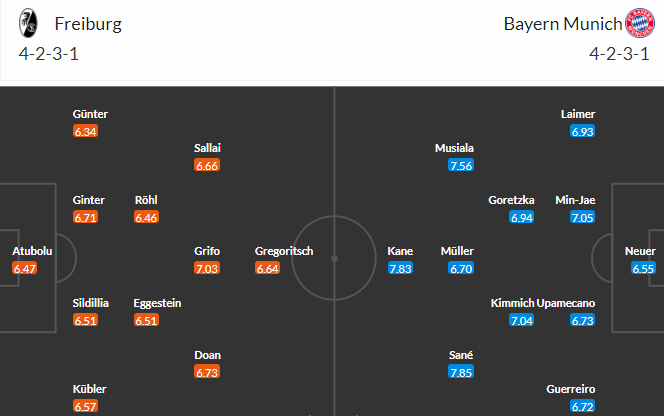Click Atubolu's 6.47 rating badge
Image resolution: width=664 pixels, height=416 pixels.
click(25, 268)
